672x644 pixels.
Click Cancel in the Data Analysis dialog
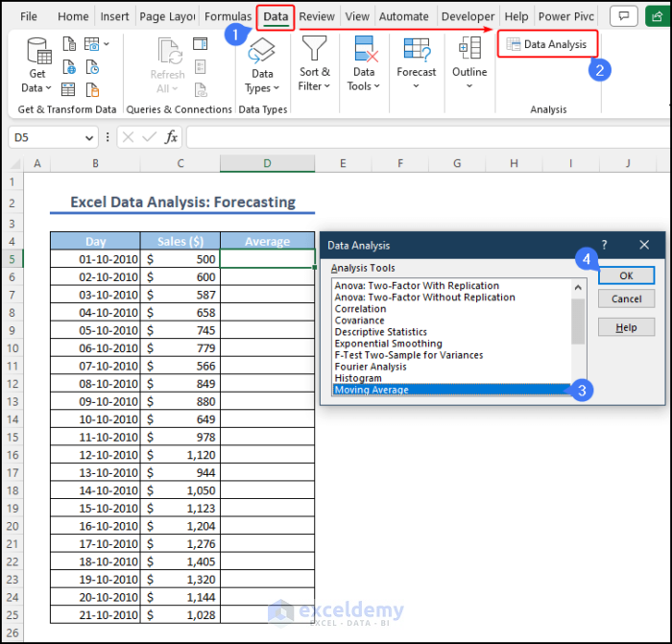626,298
